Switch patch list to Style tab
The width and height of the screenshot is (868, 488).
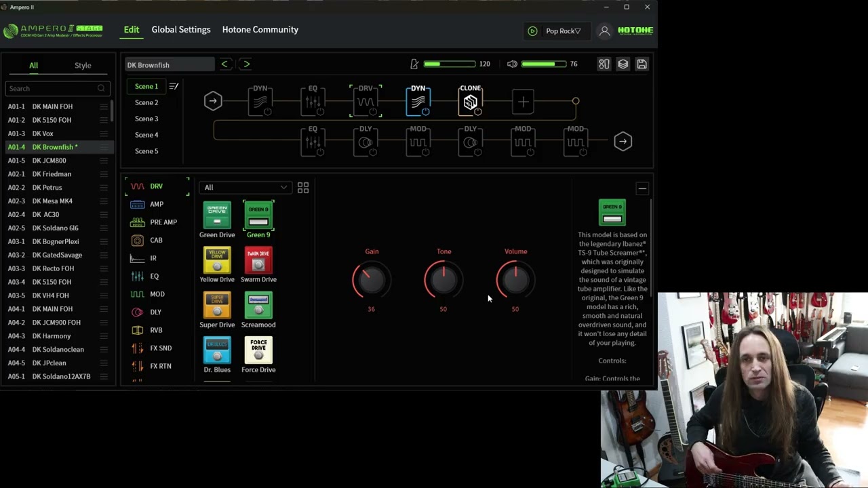83,66
